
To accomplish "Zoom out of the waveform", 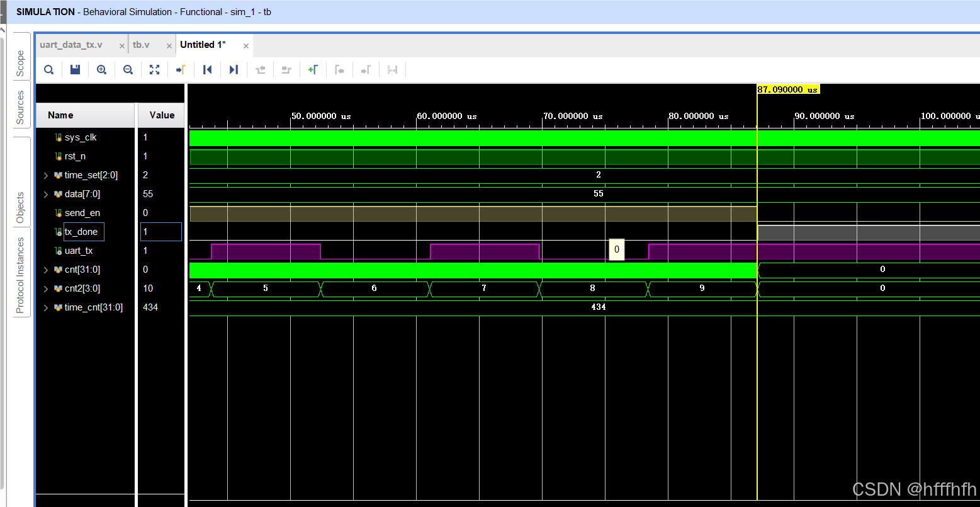I will tap(128, 69).
